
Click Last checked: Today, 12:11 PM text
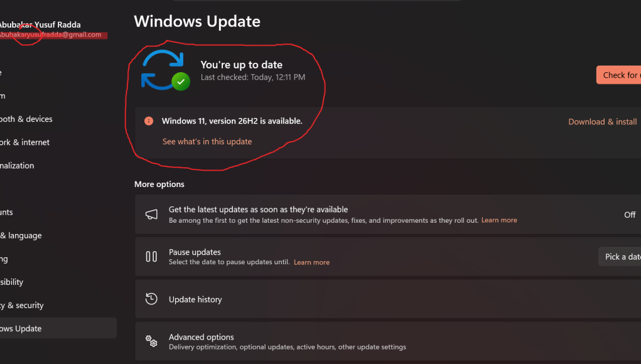click(252, 77)
